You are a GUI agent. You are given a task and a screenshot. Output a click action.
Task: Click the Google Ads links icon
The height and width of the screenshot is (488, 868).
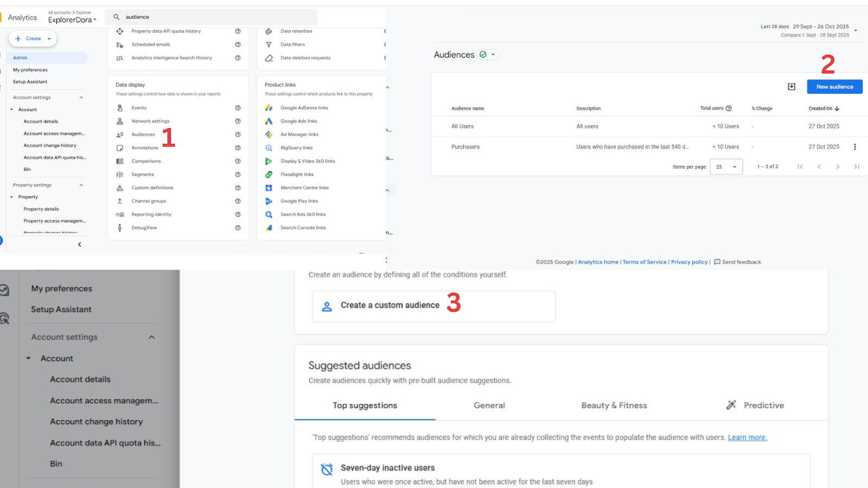(x=269, y=121)
